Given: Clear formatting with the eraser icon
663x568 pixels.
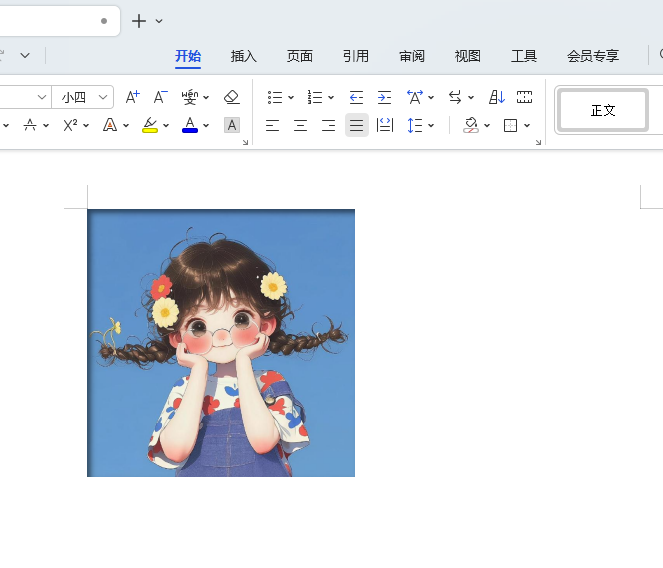Looking at the screenshot, I should (232, 97).
